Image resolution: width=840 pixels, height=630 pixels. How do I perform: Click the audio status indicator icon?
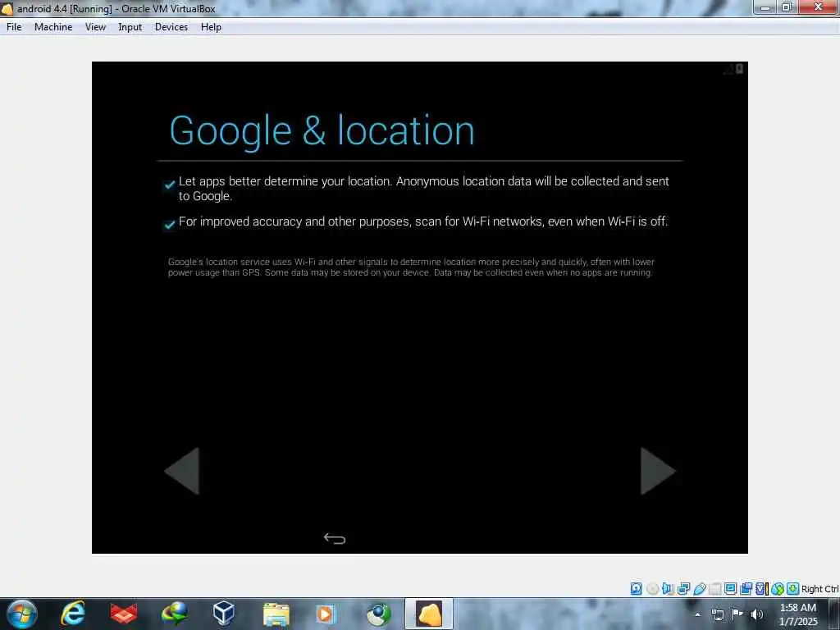[668, 589]
